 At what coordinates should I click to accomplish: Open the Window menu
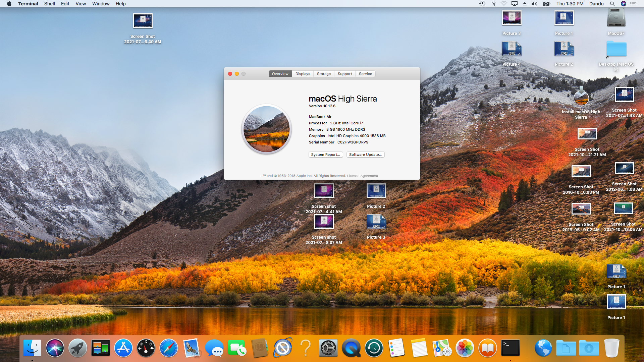pyautogui.click(x=101, y=4)
